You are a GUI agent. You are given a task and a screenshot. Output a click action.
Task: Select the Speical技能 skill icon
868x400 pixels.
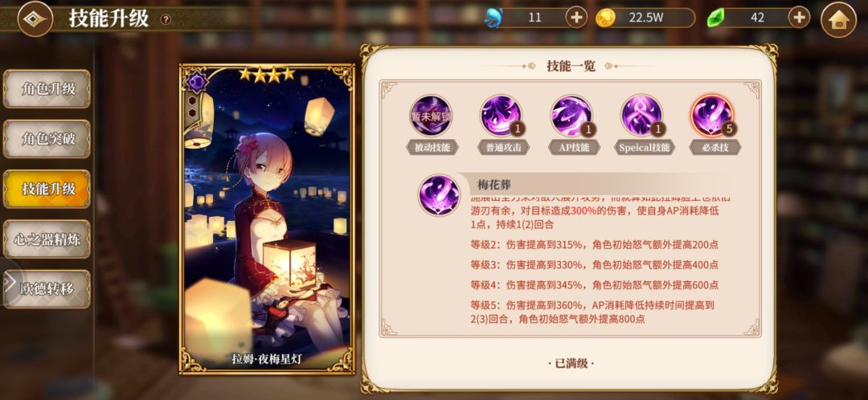point(641,116)
